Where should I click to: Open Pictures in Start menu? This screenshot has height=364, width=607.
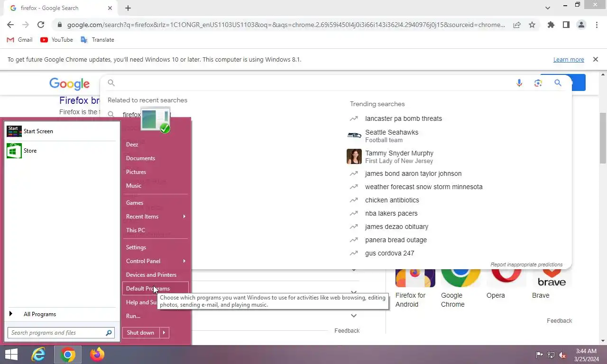pos(136,172)
